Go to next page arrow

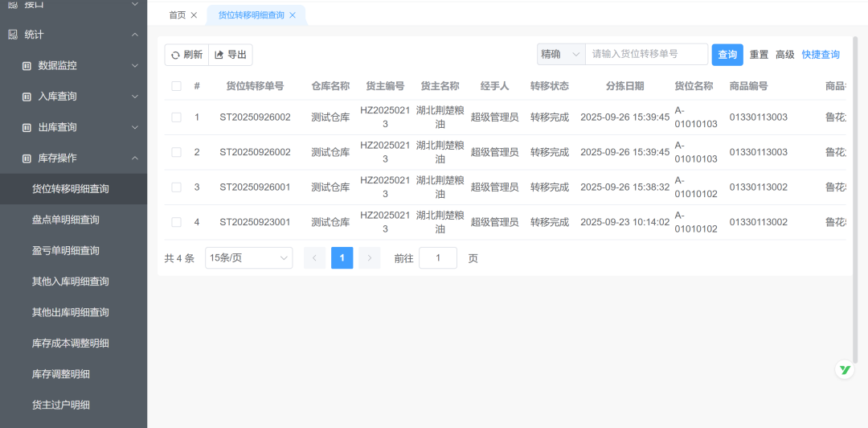(369, 258)
